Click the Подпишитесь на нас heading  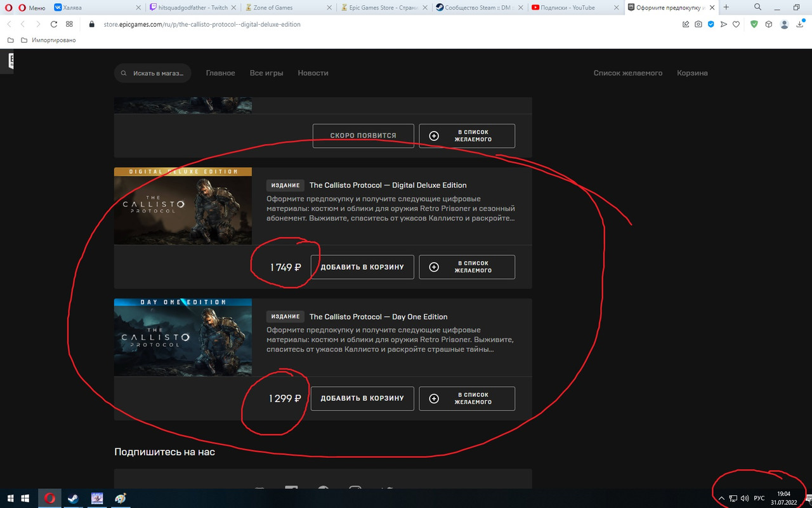coord(164,452)
